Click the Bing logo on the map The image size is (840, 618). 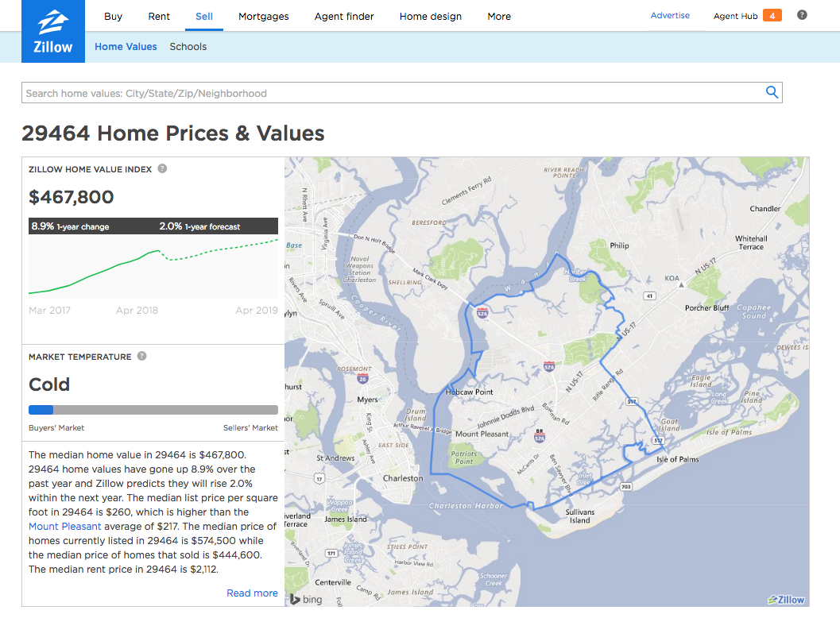click(x=306, y=599)
